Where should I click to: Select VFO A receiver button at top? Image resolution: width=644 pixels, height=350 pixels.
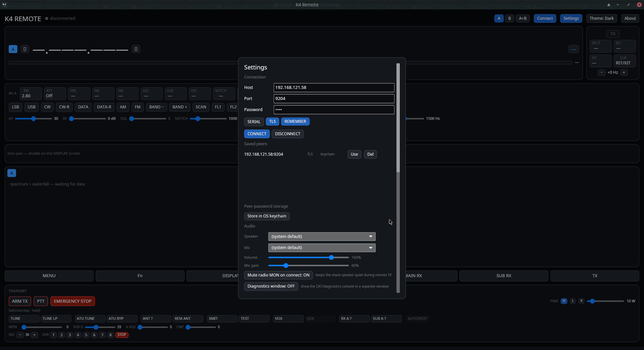499,18
